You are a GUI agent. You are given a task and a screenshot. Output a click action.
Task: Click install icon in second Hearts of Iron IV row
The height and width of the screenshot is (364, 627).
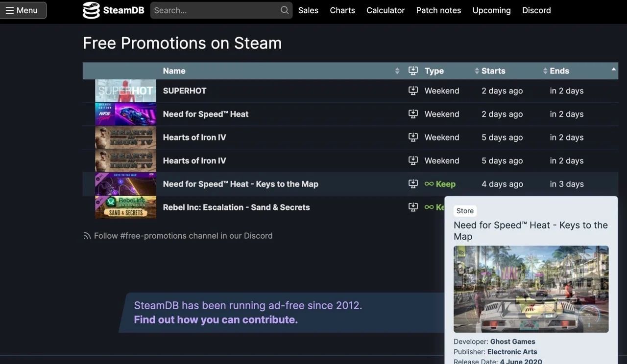pyautogui.click(x=413, y=160)
